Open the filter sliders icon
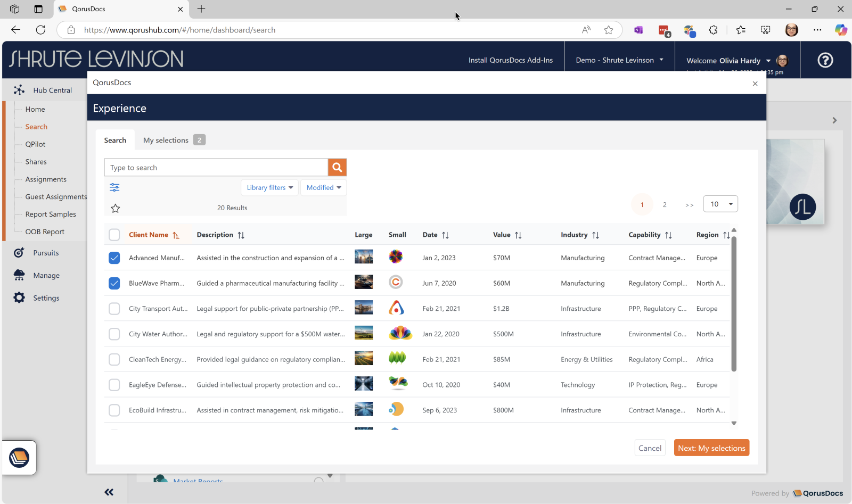 (114, 187)
